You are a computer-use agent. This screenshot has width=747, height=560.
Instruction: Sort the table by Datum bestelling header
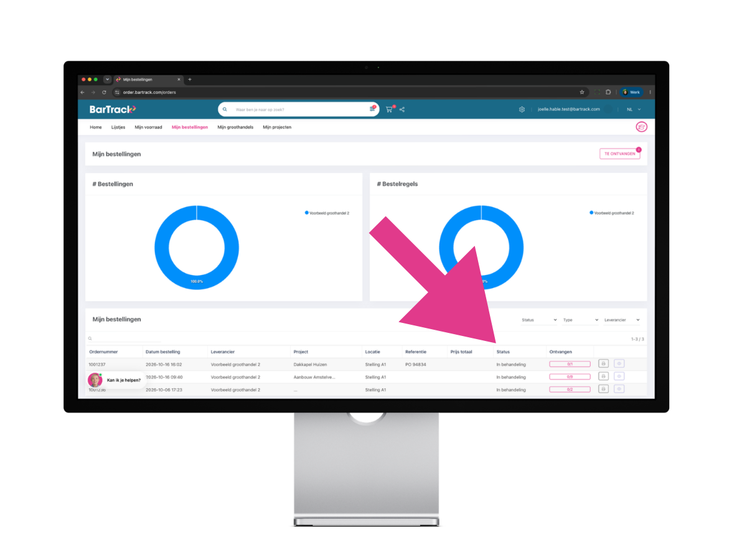163,352
